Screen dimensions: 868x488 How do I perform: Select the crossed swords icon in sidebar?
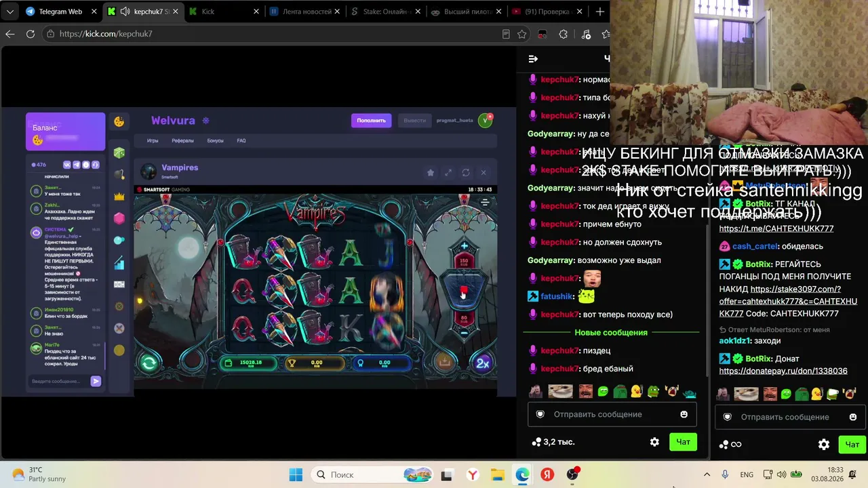(x=119, y=328)
